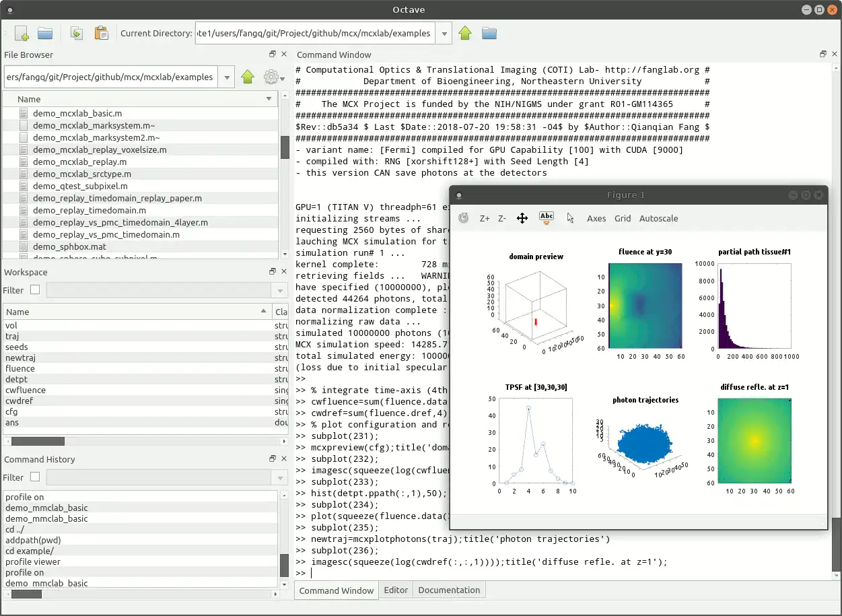Undock the Workspace panel
842x616 pixels.
(273, 272)
